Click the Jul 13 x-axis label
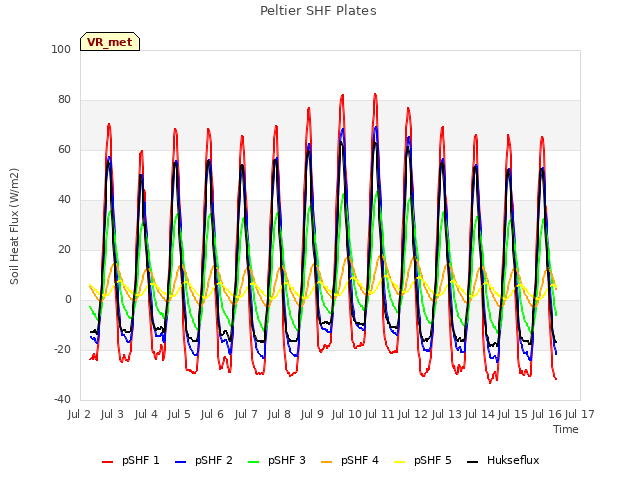640x480 pixels. pyautogui.click(x=447, y=415)
